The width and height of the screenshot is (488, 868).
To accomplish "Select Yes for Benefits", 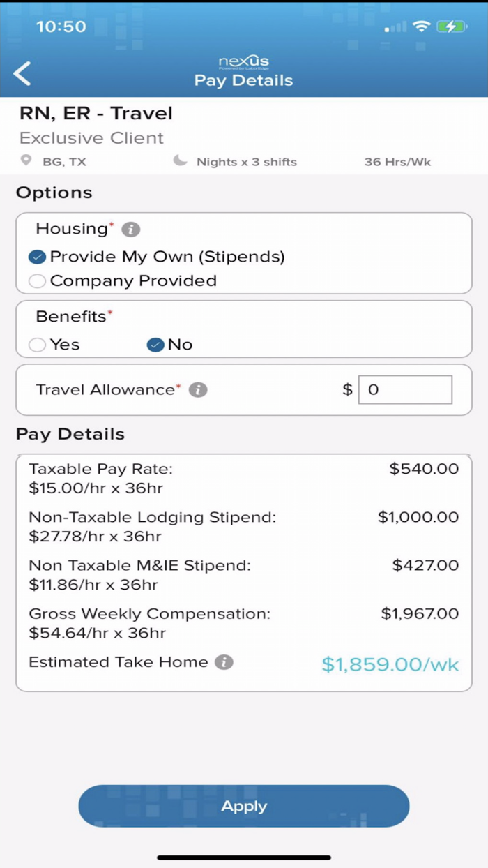I will (38, 345).
